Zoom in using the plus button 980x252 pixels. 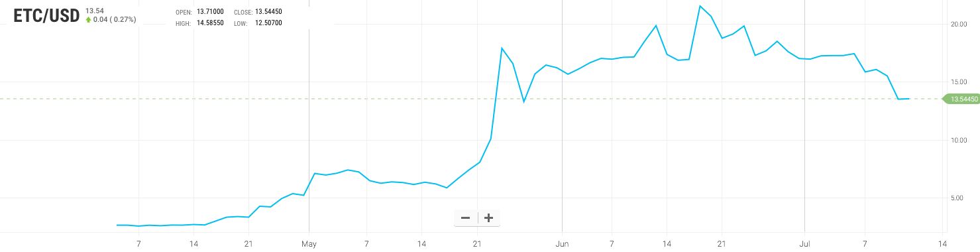[x=489, y=218]
